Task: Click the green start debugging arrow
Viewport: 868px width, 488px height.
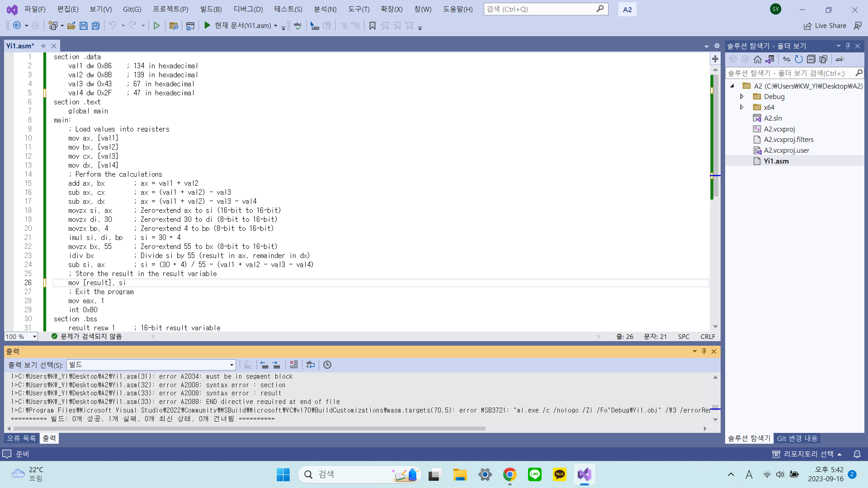Action: [x=157, y=26]
